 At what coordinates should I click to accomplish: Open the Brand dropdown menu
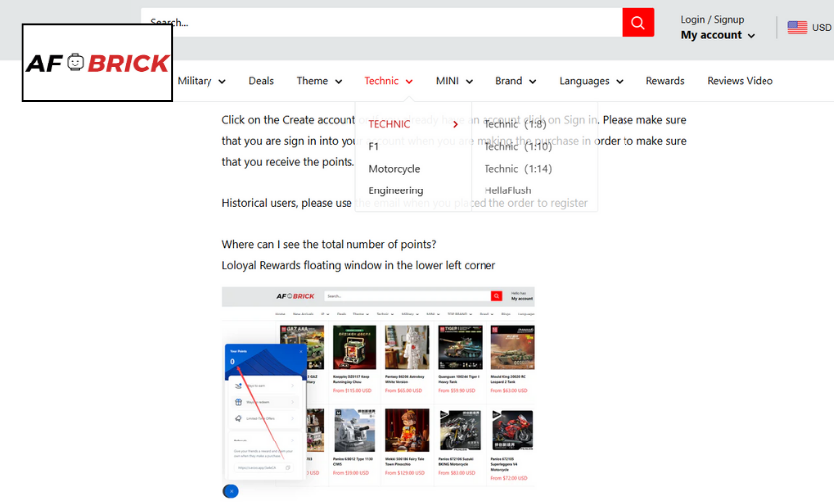coord(515,81)
